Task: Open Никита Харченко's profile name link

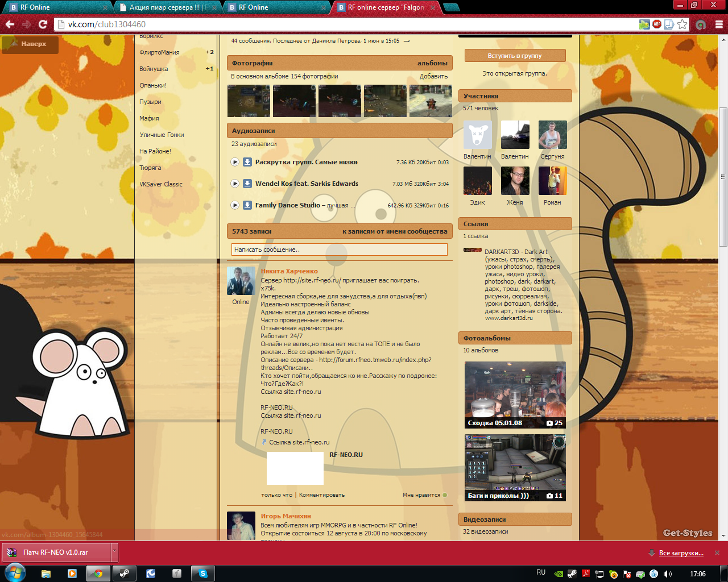Action: pyautogui.click(x=289, y=271)
